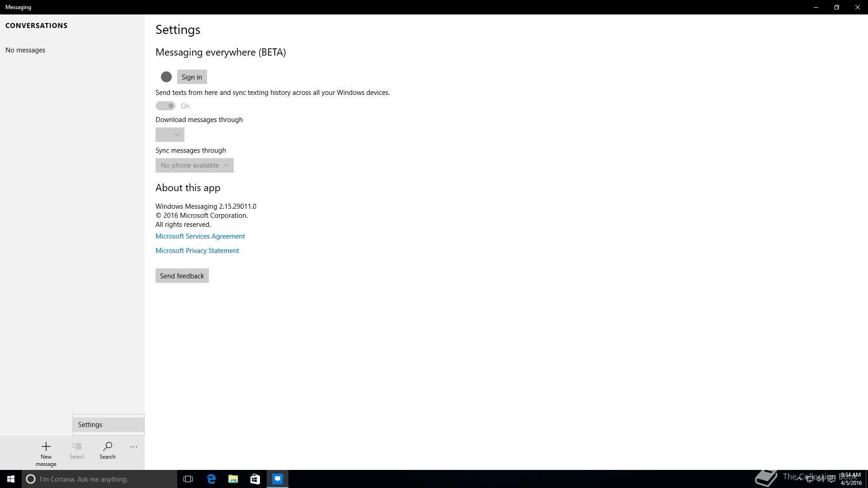This screenshot has height=488, width=868.
Task: Open the Download messages through dropdown
Action: pos(170,135)
